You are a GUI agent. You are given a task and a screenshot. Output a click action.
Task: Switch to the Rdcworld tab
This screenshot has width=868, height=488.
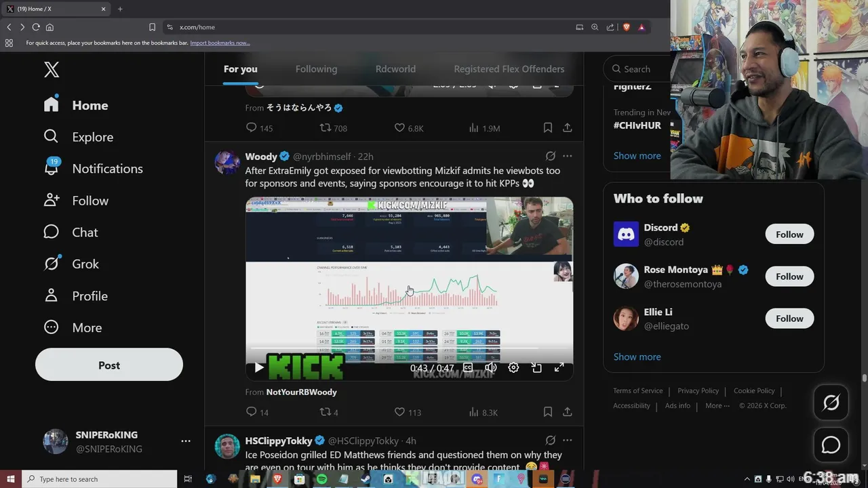click(395, 69)
